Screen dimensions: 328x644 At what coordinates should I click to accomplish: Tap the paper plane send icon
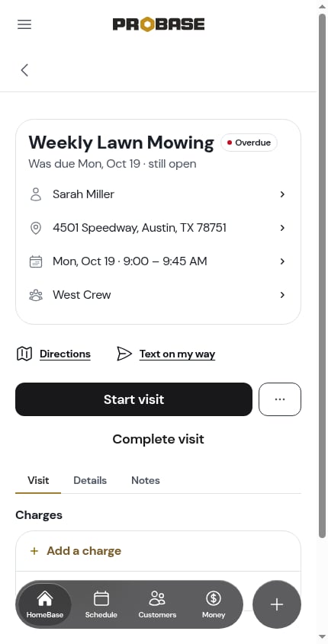tap(124, 354)
